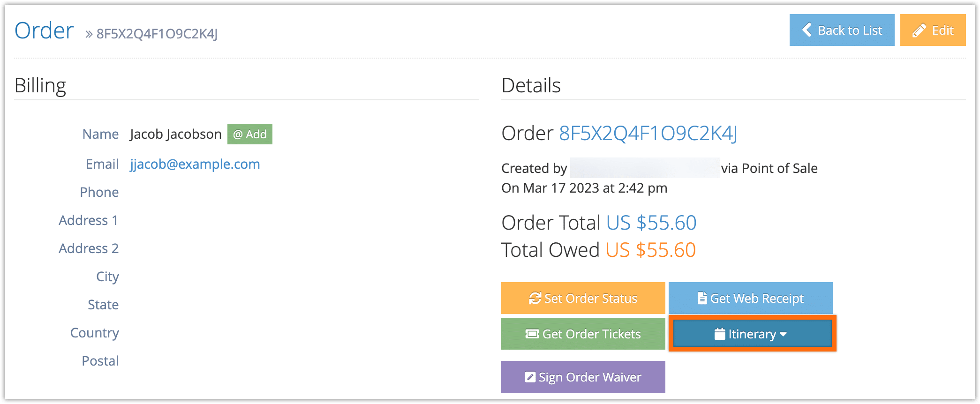Open the jjacob@example.com email link
Image resolution: width=980 pixels, height=404 pixels.
point(195,164)
